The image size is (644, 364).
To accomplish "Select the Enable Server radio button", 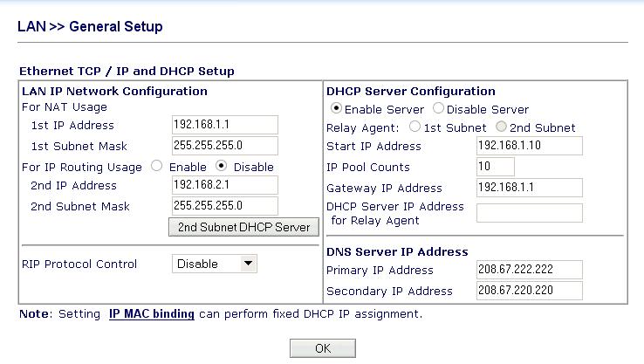I will 336,108.
